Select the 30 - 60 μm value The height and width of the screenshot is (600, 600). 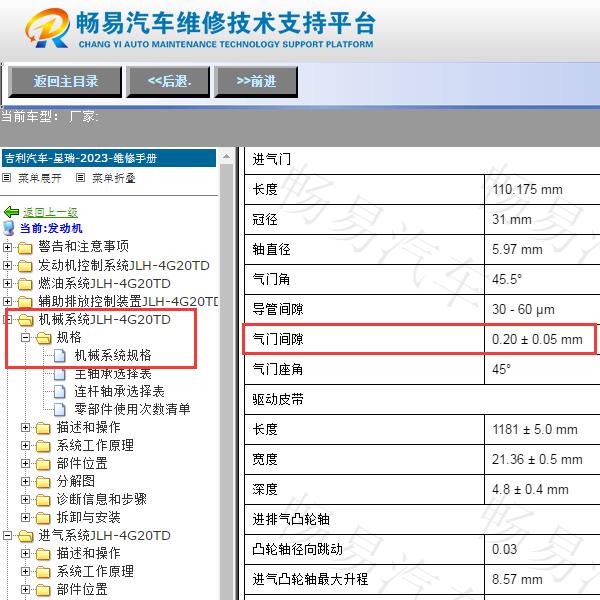tap(523, 309)
